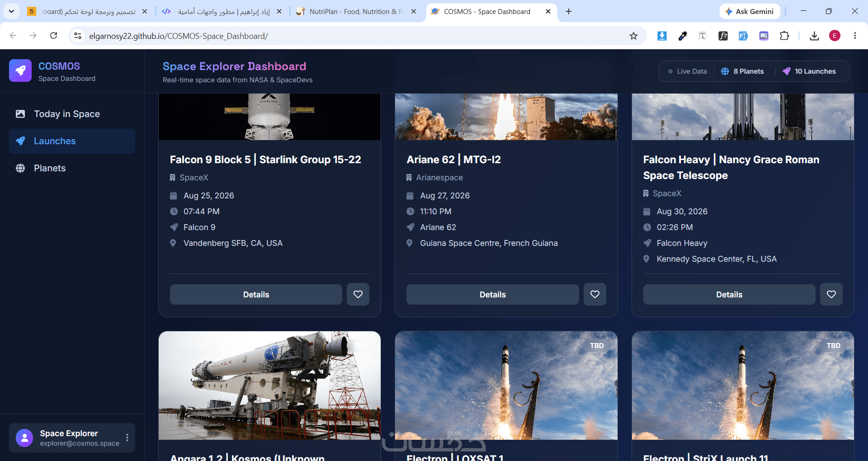Reload the current page
868x461 pixels.
click(53, 36)
